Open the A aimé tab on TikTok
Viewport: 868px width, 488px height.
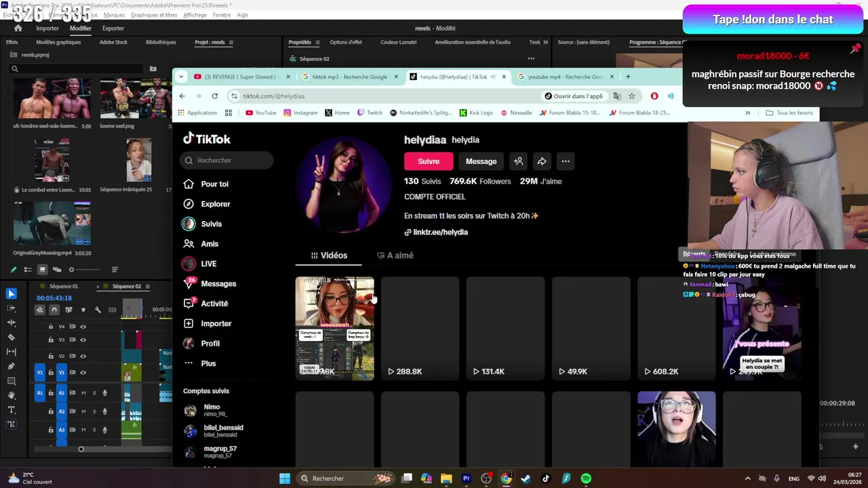[x=395, y=256]
